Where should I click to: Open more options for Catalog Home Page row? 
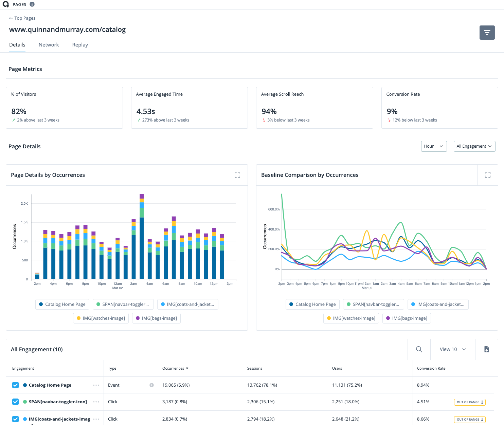coord(96,385)
